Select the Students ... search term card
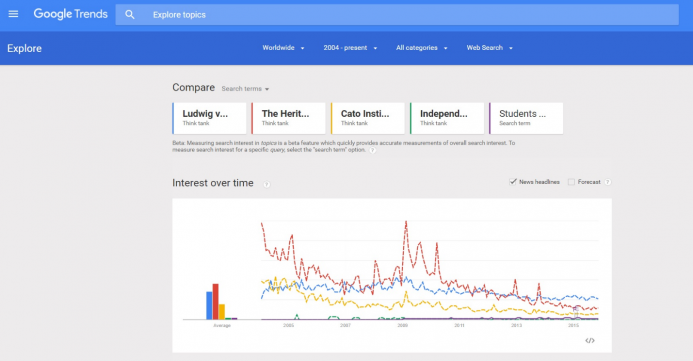The width and height of the screenshot is (693, 361). point(526,118)
